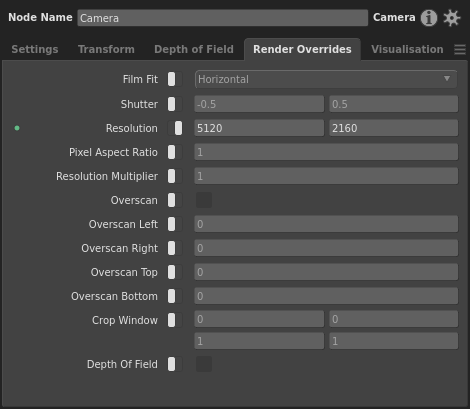This screenshot has width=470, height=409.
Task: Open the gear settings menu icon
Action: click(x=452, y=18)
